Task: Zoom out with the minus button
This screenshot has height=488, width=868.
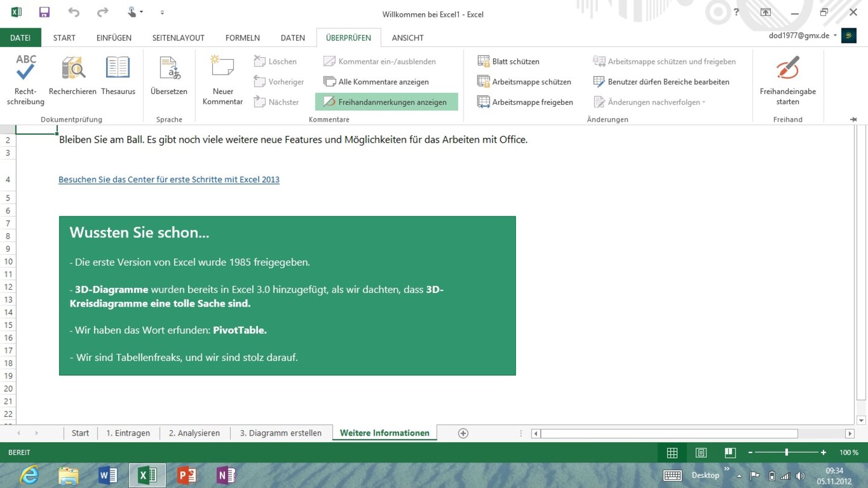Action: click(x=750, y=452)
